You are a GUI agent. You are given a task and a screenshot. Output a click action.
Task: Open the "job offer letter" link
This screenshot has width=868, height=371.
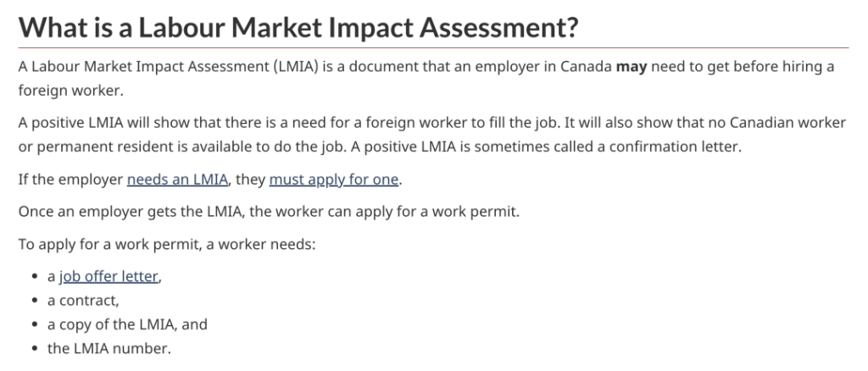108,277
